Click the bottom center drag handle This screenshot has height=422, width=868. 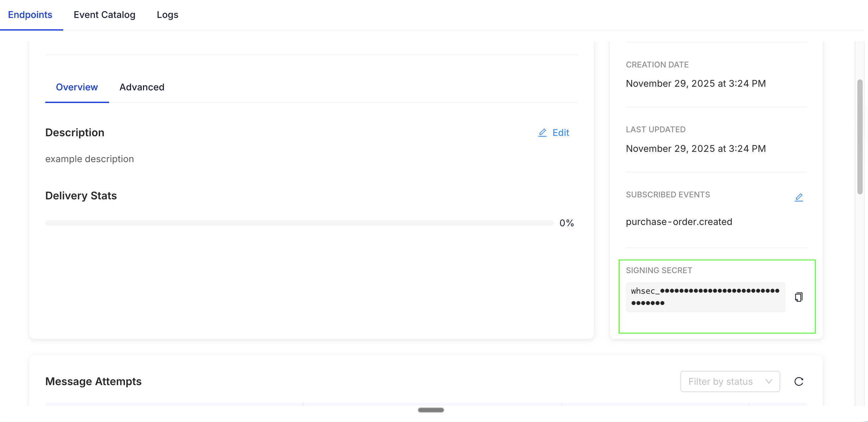pos(430,410)
